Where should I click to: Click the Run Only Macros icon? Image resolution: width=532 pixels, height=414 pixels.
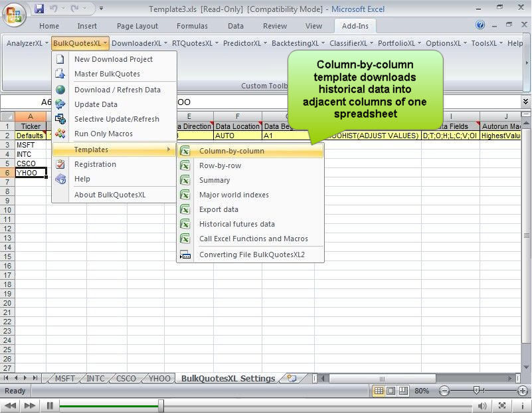coord(60,134)
